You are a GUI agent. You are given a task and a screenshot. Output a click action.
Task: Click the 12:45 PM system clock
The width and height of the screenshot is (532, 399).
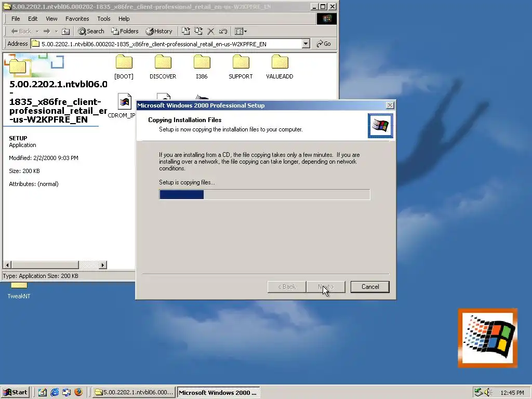point(512,393)
